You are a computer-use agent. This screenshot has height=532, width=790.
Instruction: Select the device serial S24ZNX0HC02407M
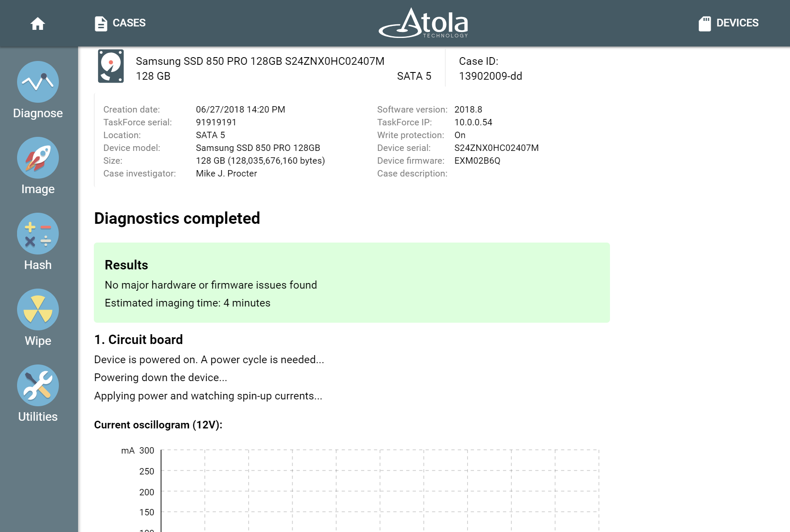pyautogui.click(x=497, y=147)
